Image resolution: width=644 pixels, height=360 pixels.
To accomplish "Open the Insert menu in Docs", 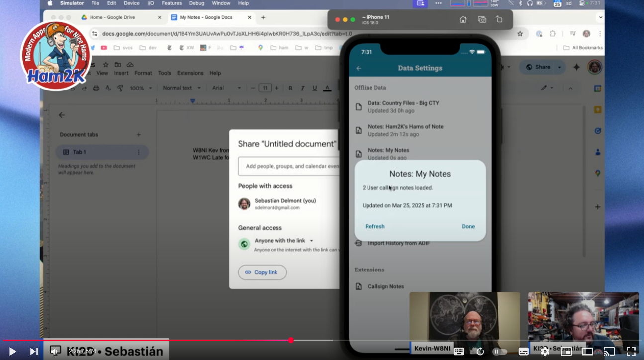I will (x=121, y=73).
